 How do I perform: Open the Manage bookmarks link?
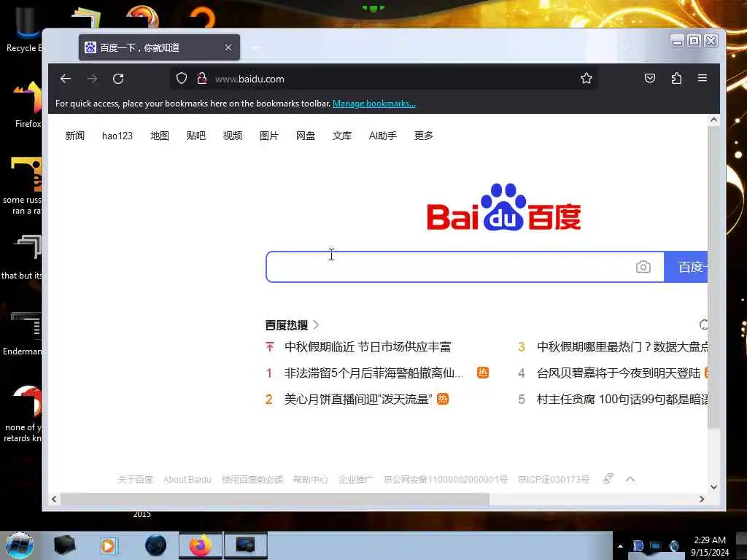point(374,104)
